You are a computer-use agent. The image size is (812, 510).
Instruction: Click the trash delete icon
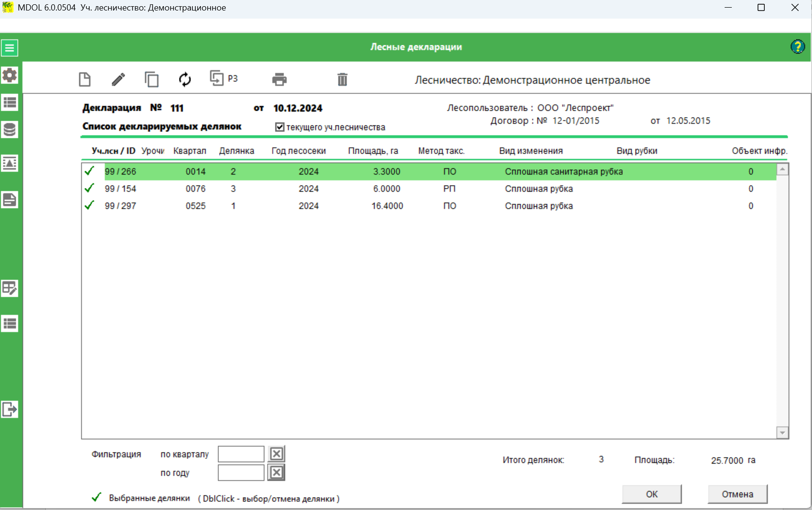click(342, 79)
